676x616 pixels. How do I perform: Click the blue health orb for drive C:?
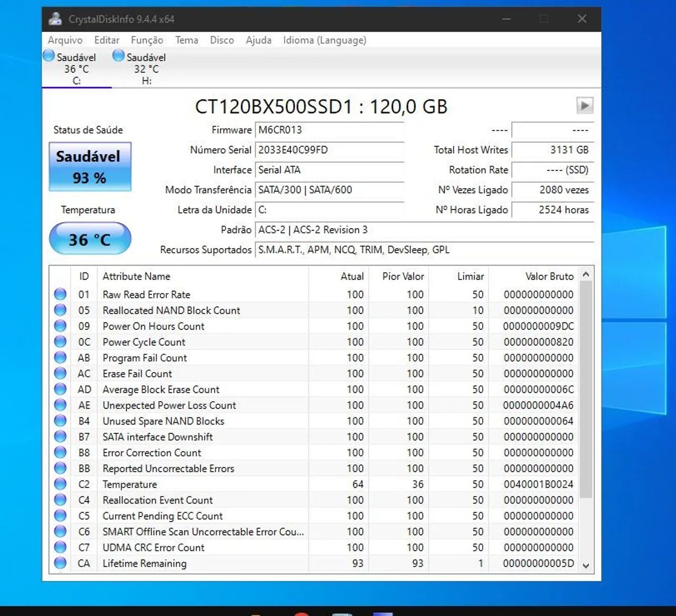[x=49, y=55]
